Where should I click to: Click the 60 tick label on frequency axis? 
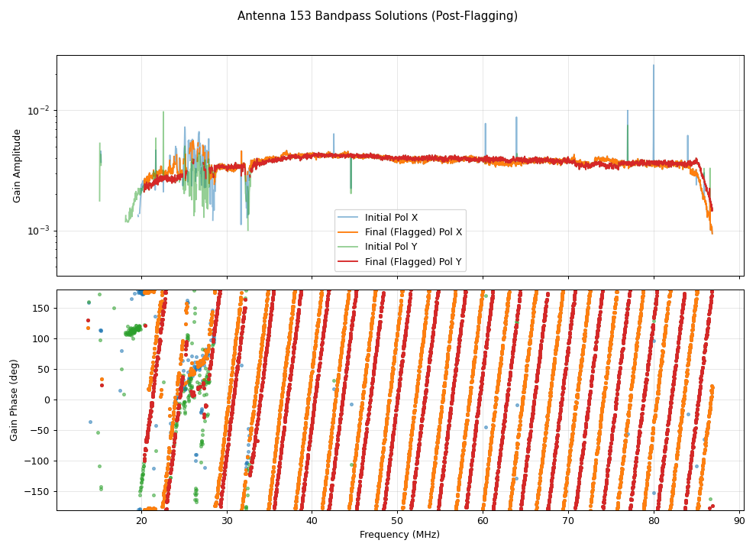[x=483, y=521]
